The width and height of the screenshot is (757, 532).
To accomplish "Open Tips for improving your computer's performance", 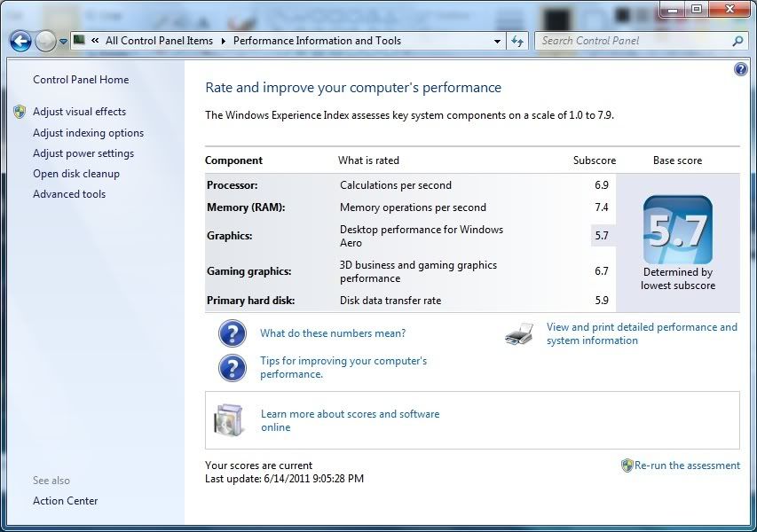I will coord(343,368).
